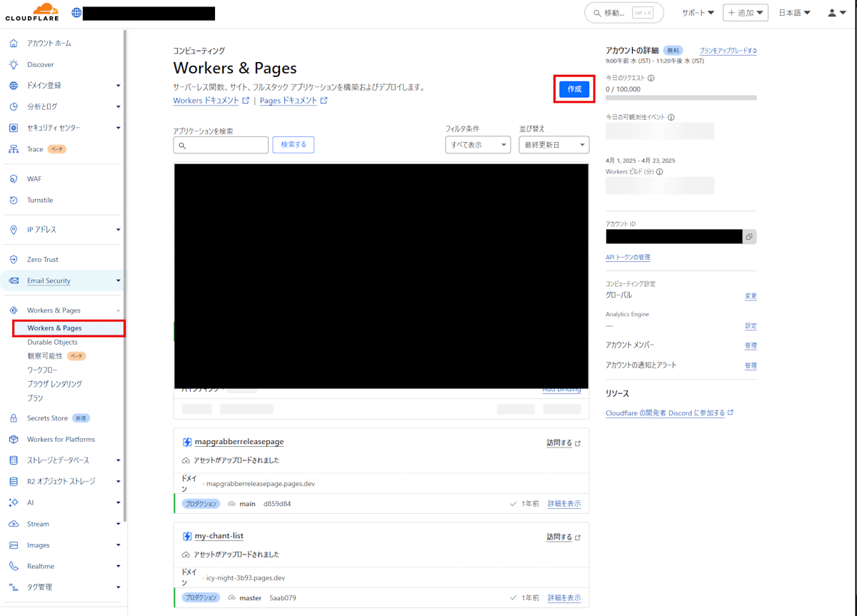Open the 追加 dropdown
The width and height of the screenshot is (857, 616).
pyautogui.click(x=746, y=13)
